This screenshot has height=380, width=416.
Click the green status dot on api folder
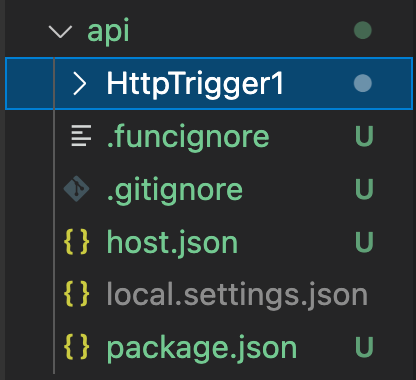[363, 31]
